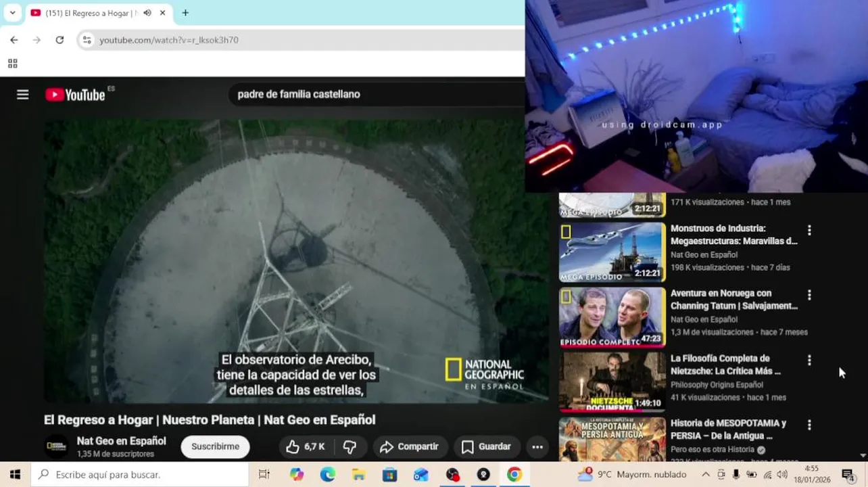Open the Nietzsche documentary thumbnail

[612, 381]
